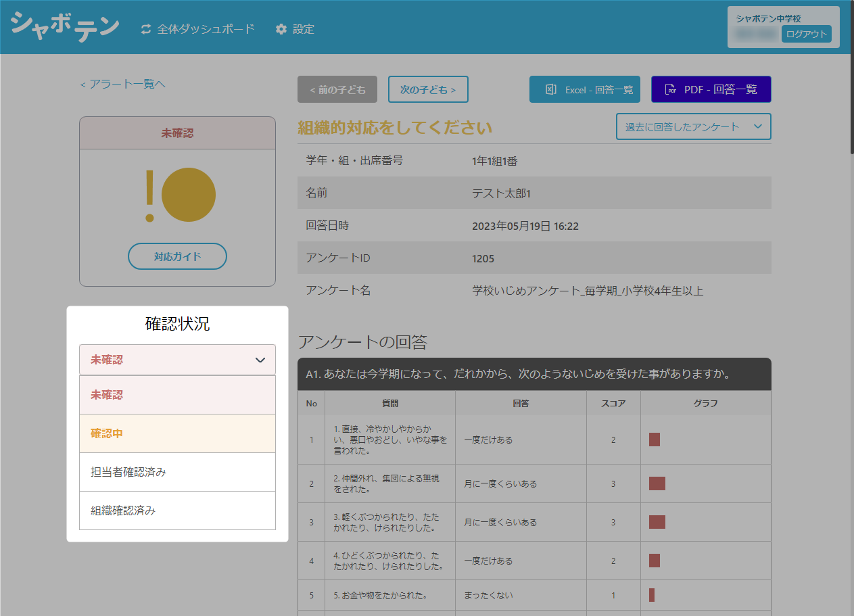Click the 前の子ども button
854x616 pixels.
pos(337,89)
